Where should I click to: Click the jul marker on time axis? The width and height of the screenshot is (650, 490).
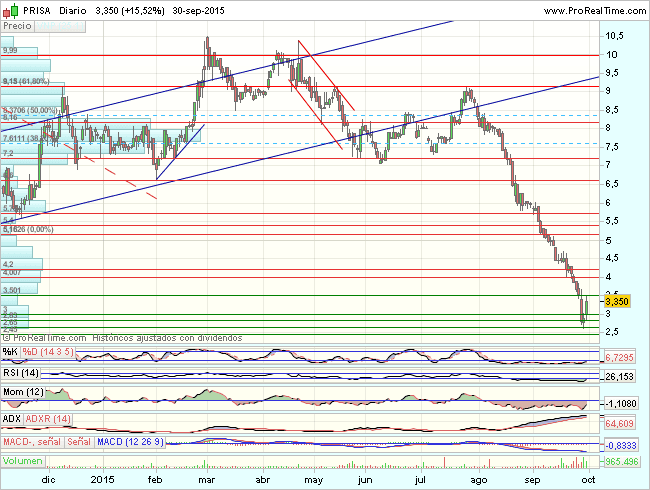tap(420, 480)
